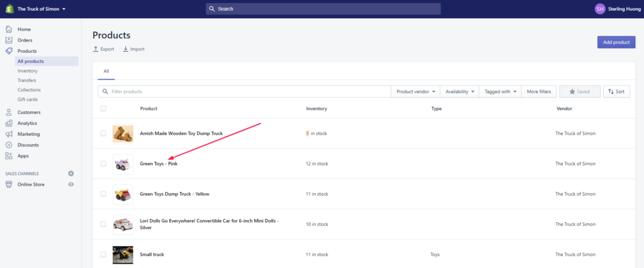Viewport: 644px width, 268px height.
Task: Open Analytics bar chart icon
Action: point(9,123)
